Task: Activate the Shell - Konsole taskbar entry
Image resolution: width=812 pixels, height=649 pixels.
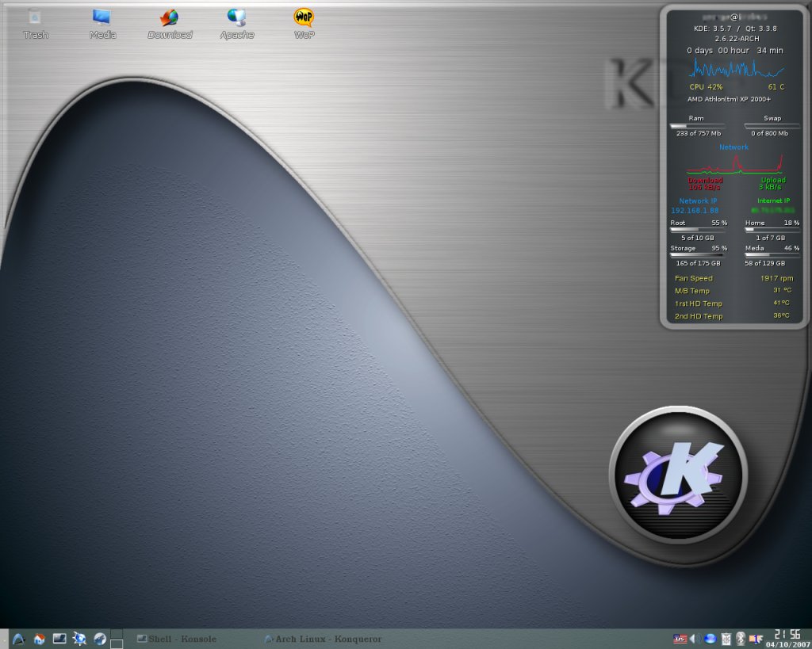Action: point(177,639)
